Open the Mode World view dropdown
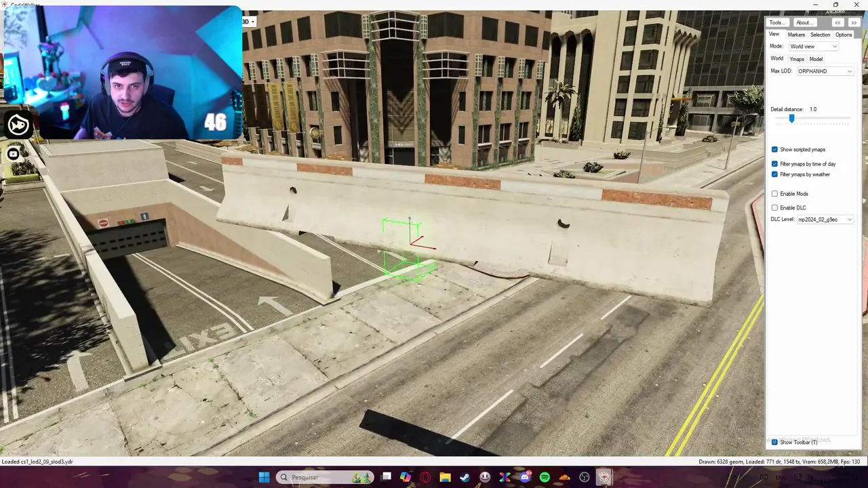The height and width of the screenshot is (488, 868). coord(813,46)
